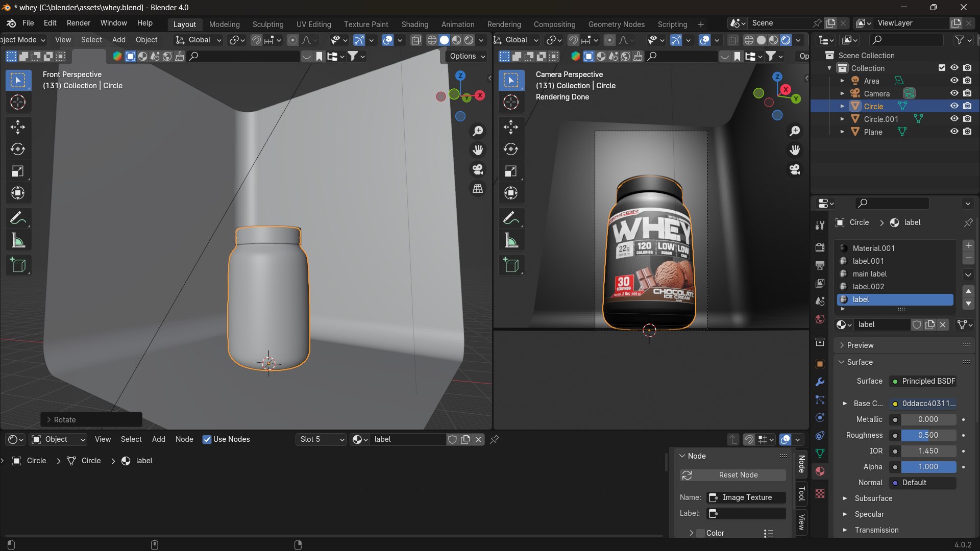Switch to the Shading workspace tab

pyautogui.click(x=414, y=24)
